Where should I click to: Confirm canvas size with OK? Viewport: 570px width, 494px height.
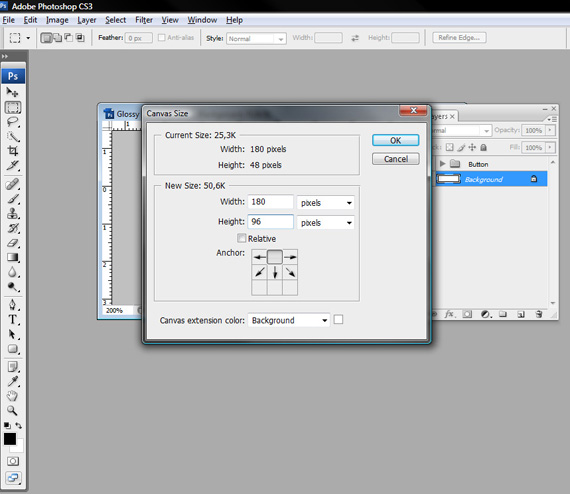pyautogui.click(x=396, y=140)
